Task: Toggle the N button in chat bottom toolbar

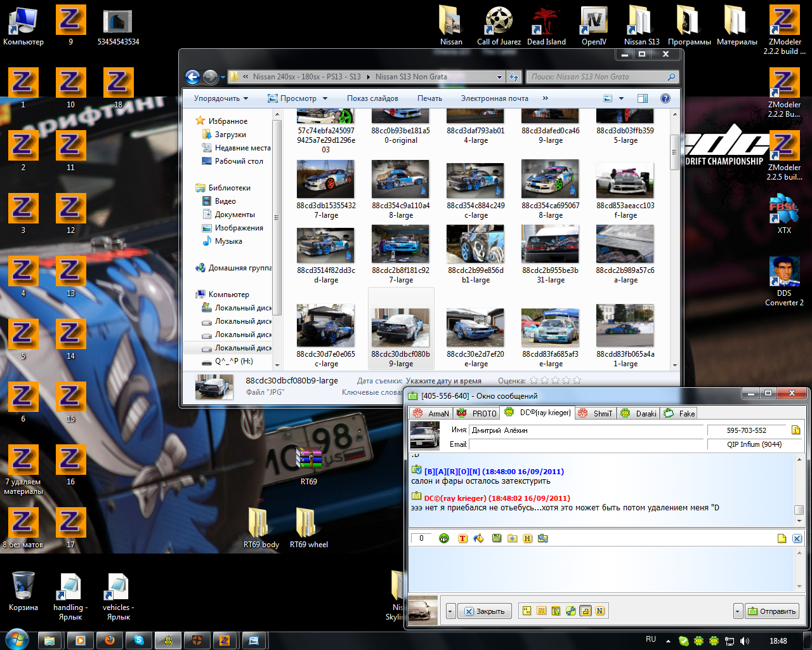Action: pos(599,611)
